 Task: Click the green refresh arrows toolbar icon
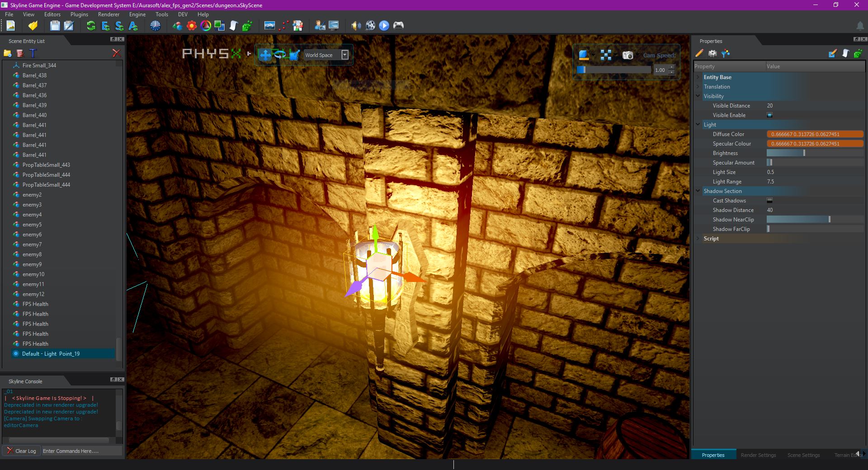click(91, 26)
